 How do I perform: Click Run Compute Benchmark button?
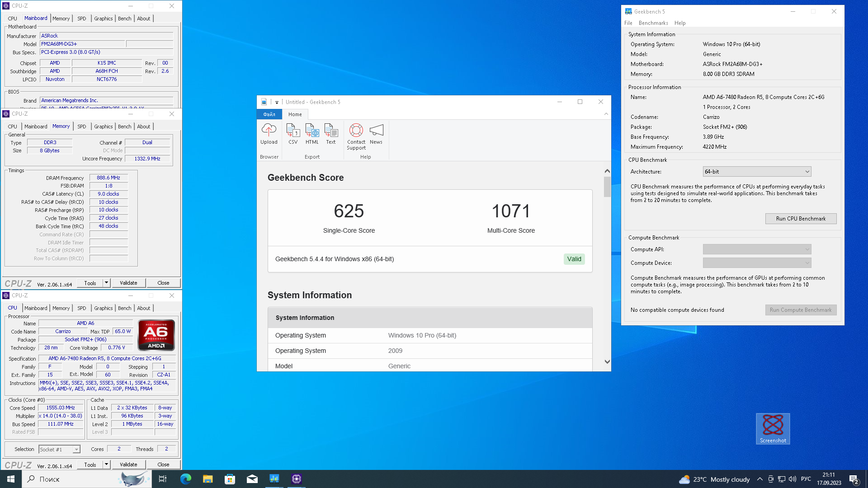coord(801,310)
